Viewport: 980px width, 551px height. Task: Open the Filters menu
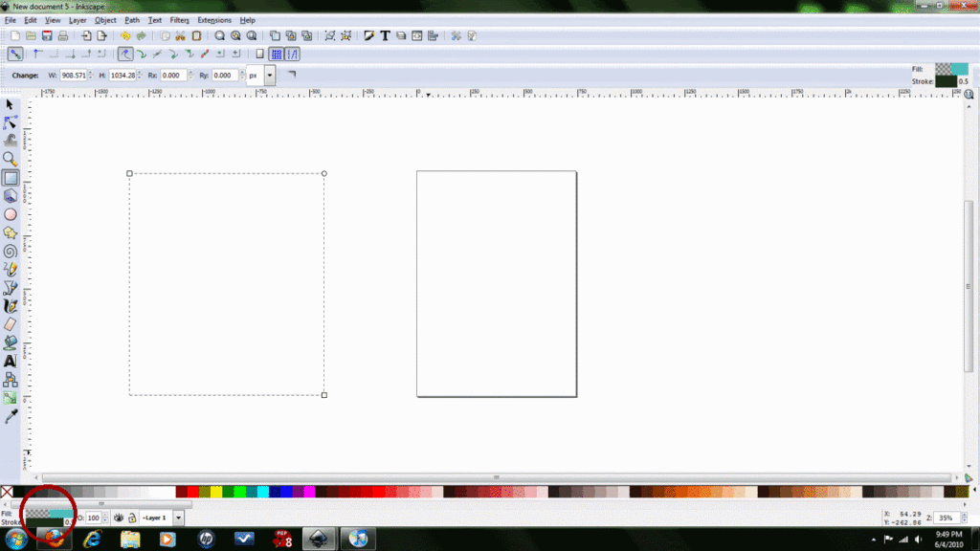tap(179, 20)
